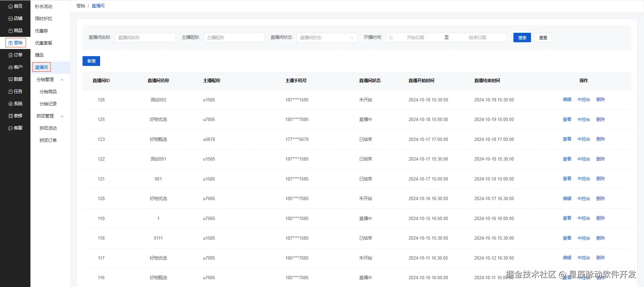Click 查看 for live room 122
This screenshot has width=644, height=287.
tap(567, 159)
